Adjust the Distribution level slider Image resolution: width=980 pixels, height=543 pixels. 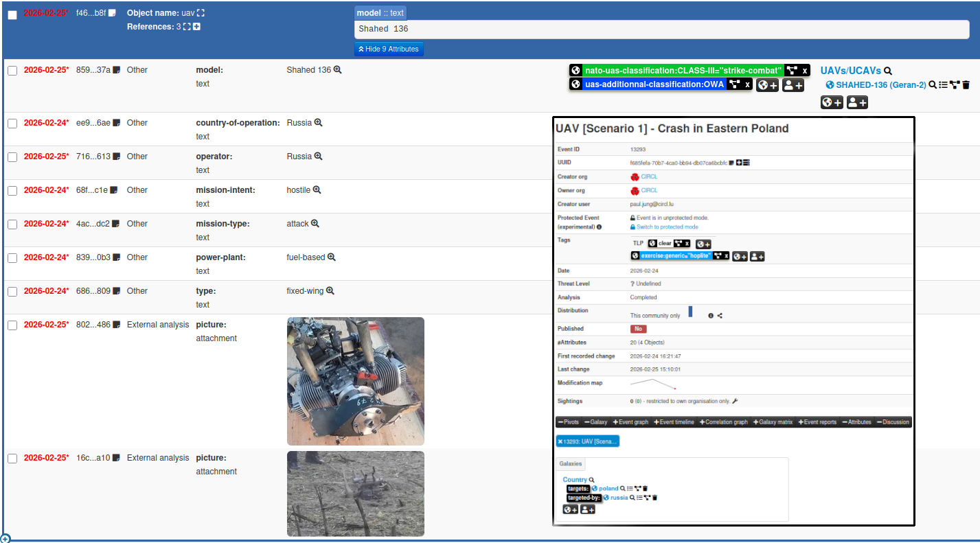pos(690,310)
